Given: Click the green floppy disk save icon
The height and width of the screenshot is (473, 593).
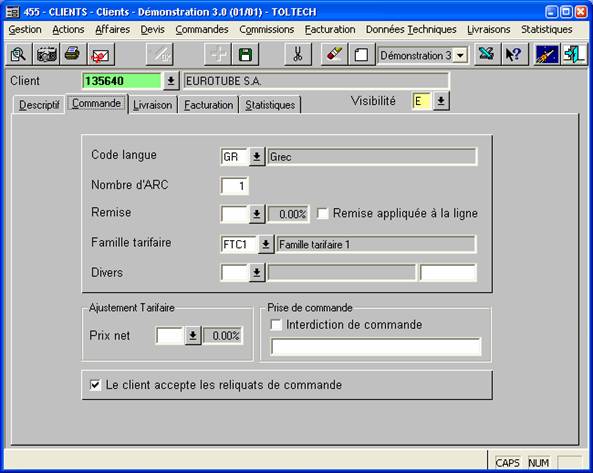Looking at the screenshot, I should [x=245, y=55].
